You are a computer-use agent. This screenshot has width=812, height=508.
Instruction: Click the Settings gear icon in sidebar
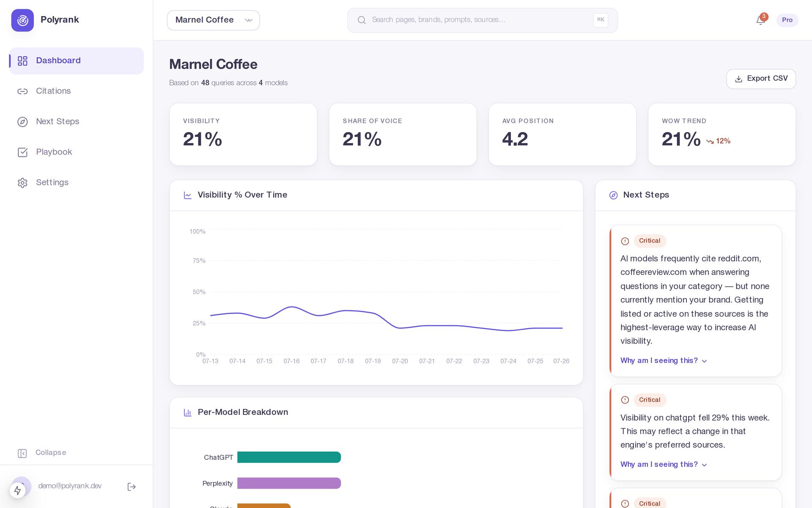click(22, 183)
